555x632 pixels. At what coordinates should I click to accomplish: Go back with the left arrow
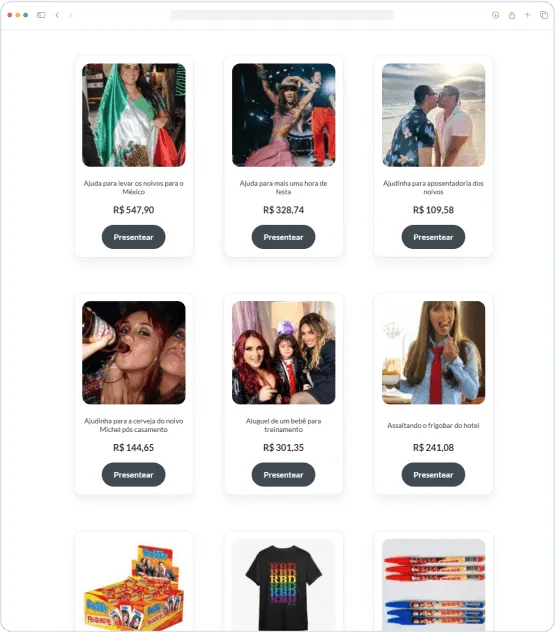coord(57,15)
